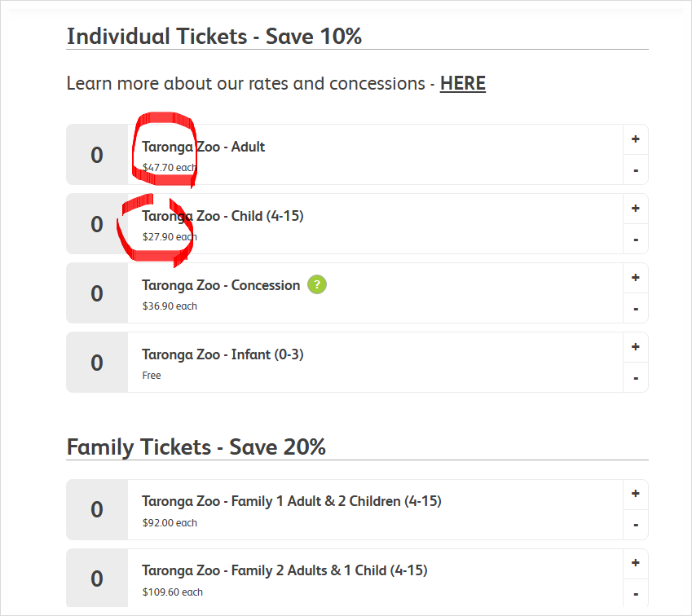692x616 pixels.
Task: Click the Adult ticket quantity field
Action: coord(97,155)
